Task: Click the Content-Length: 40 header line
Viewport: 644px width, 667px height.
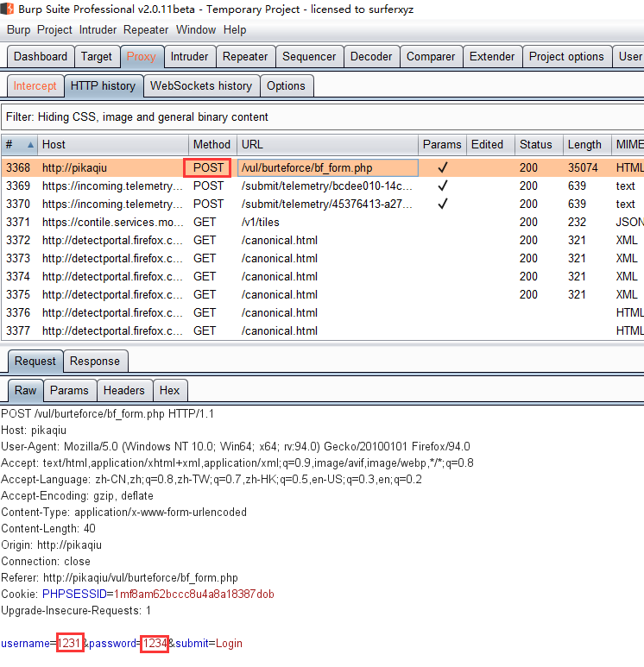Action: (48, 529)
